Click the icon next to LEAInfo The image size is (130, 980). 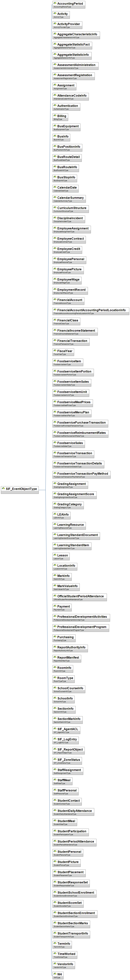tap(55, 514)
